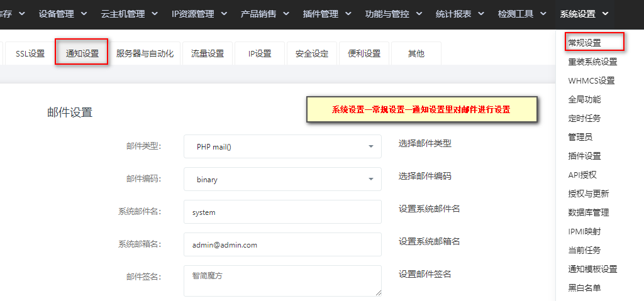The width and height of the screenshot is (644, 301).
Task: Open the 服务器与自动化 tab
Action: tap(145, 53)
